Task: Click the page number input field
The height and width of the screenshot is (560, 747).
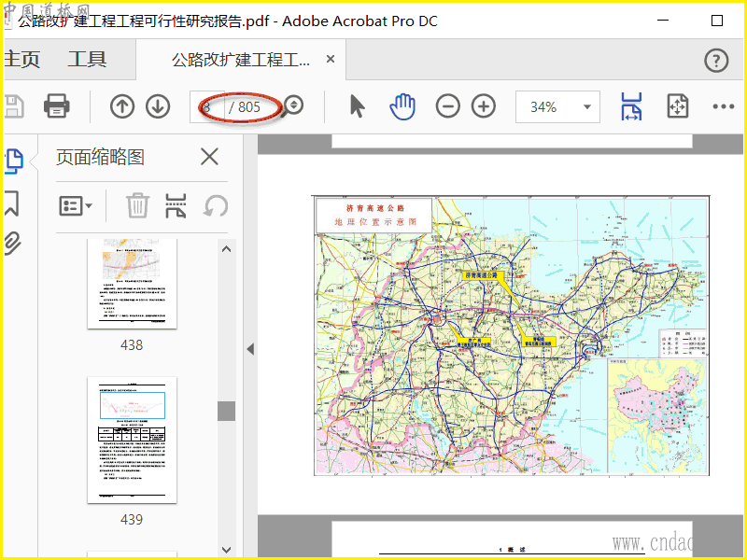Action: click(206, 106)
